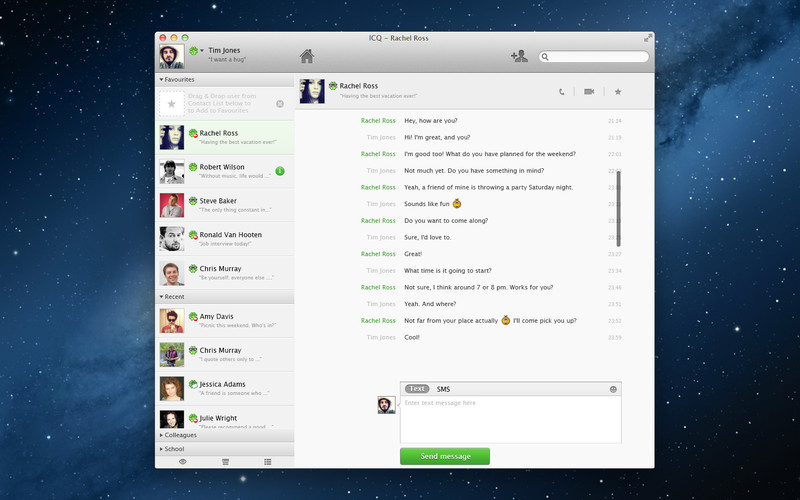This screenshot has height=500, width=800.
Task: Open chat with Steve Baker
Action: [x=224, y=205]
